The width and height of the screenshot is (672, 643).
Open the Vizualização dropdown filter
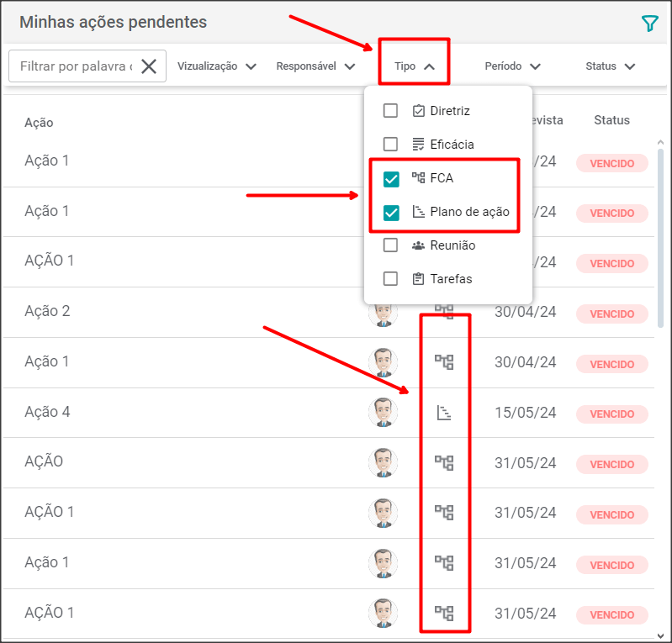pos(216,66)
